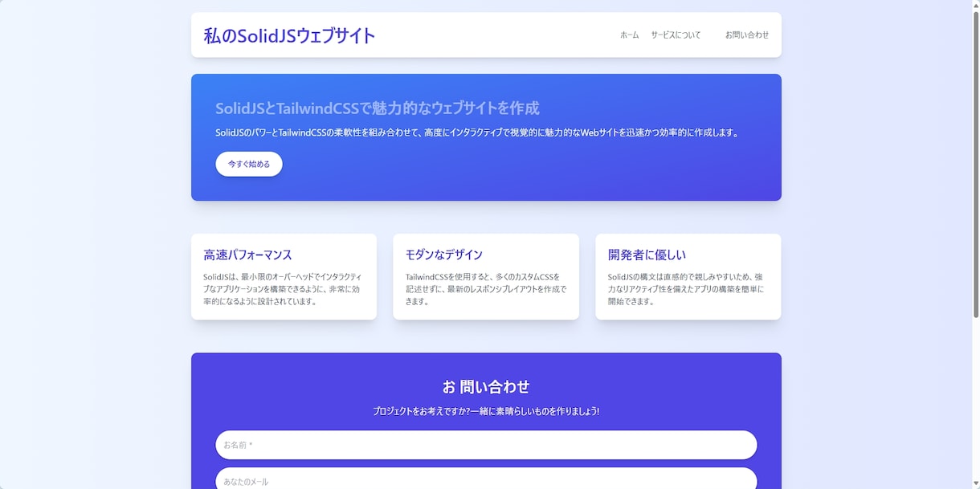Click the hero heading SolidJSとTailwindCSSで魅力的なウェブサイトを作成
The height and width of the screenshot is (489, 980).
coord(378,108)
